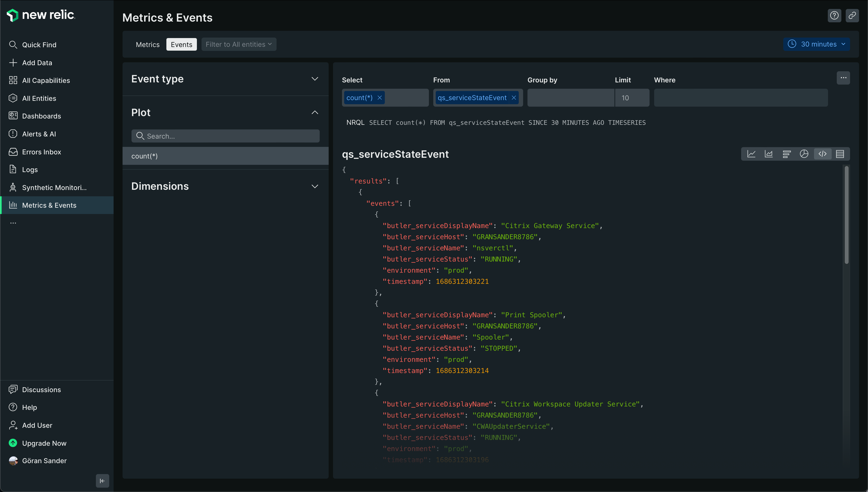The width and height of the screenshot is (868, 492).
Task: Open the 30 minutes time picker
Action: 816,44
